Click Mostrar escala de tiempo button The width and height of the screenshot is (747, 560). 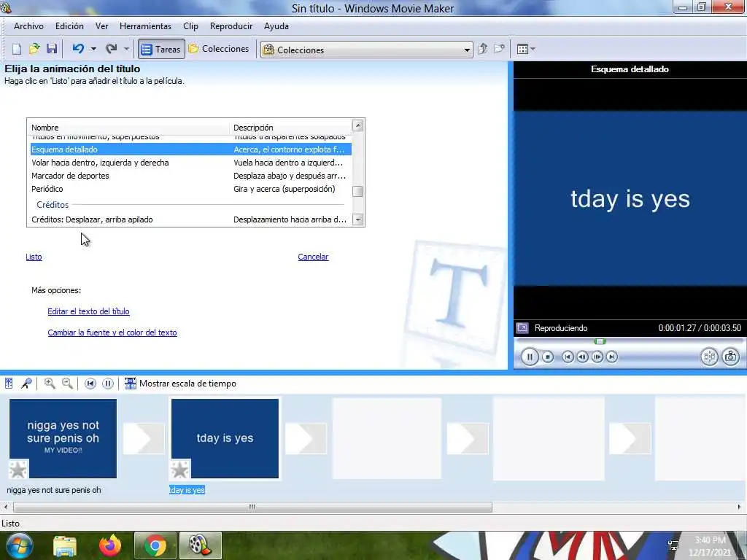click(x=180, y=384)
